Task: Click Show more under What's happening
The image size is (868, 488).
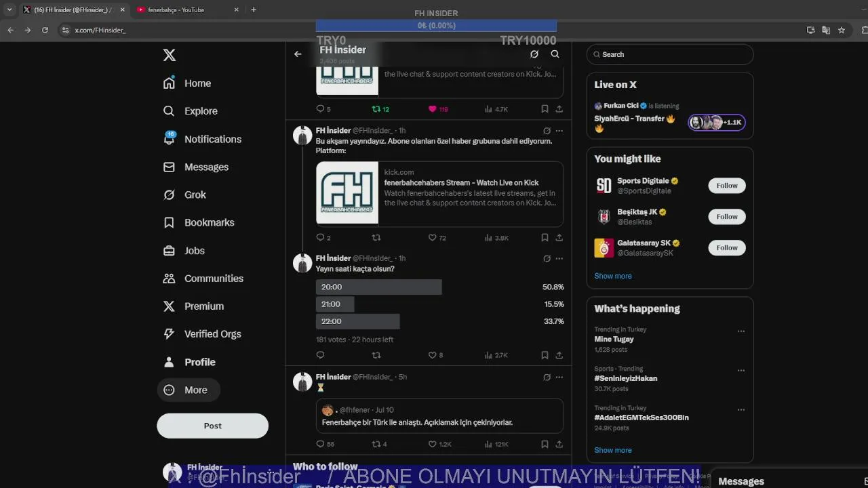Action: (613, 450)
